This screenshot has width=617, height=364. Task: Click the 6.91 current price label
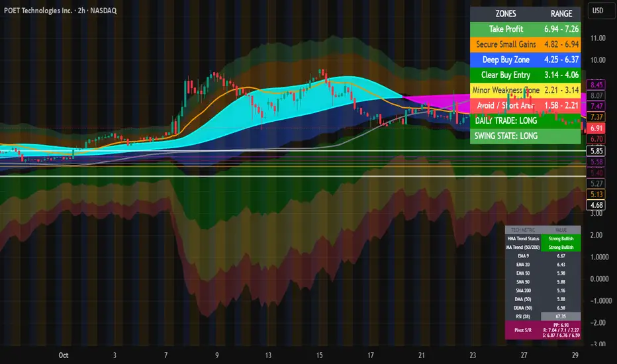click(x=596, y=128)
